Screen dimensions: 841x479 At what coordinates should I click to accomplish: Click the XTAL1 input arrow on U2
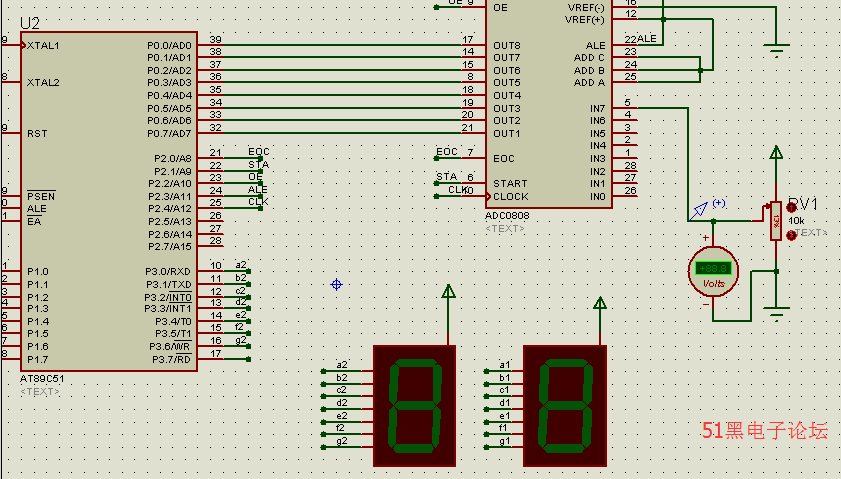coord(23,45)
